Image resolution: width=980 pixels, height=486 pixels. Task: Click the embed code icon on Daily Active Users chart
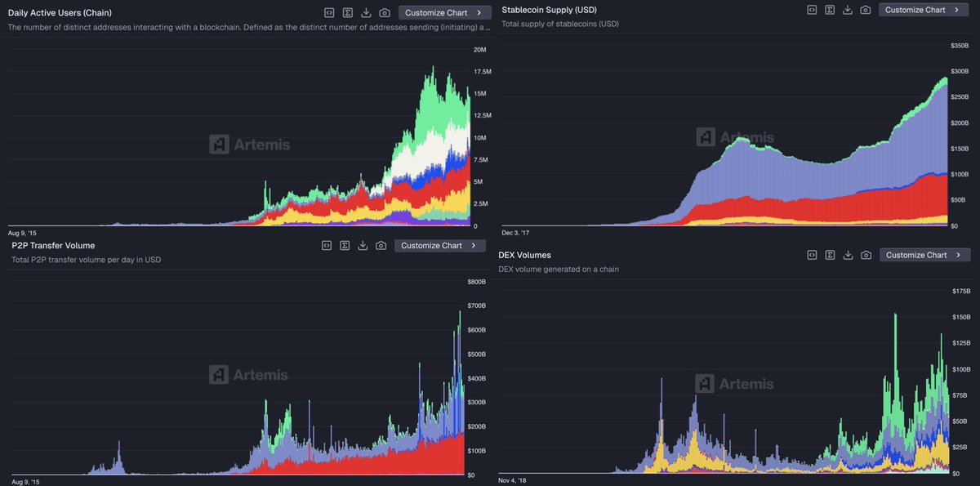[328, 12]
